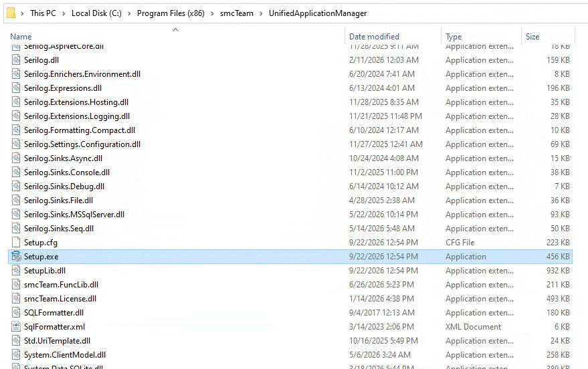The width and height of the screenshot is (588, 369).
Task: Select Serilog.Formatting.Compact.dll file name
Action: [80, 130]
